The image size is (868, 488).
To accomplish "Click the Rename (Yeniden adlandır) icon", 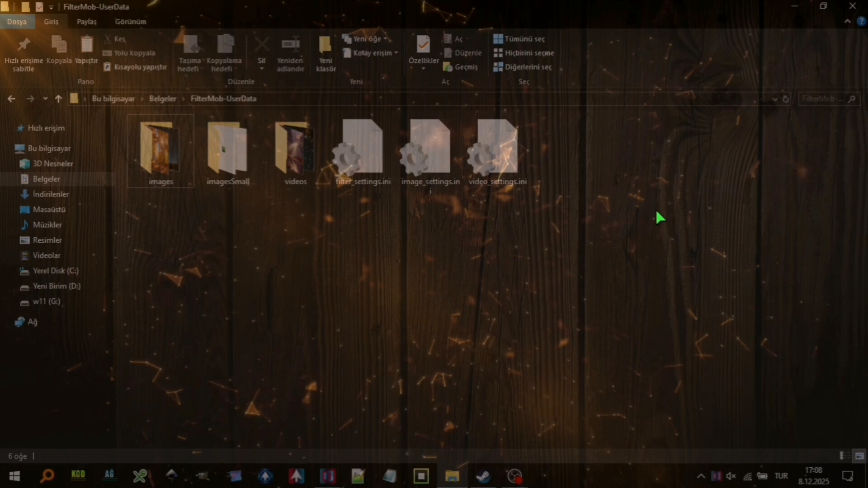I will tap(290, 45).
